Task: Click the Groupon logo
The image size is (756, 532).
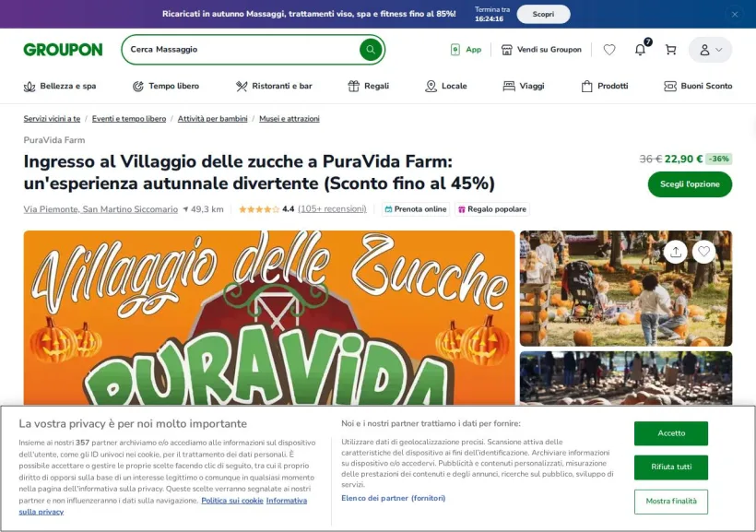Action: click(64, 50)
